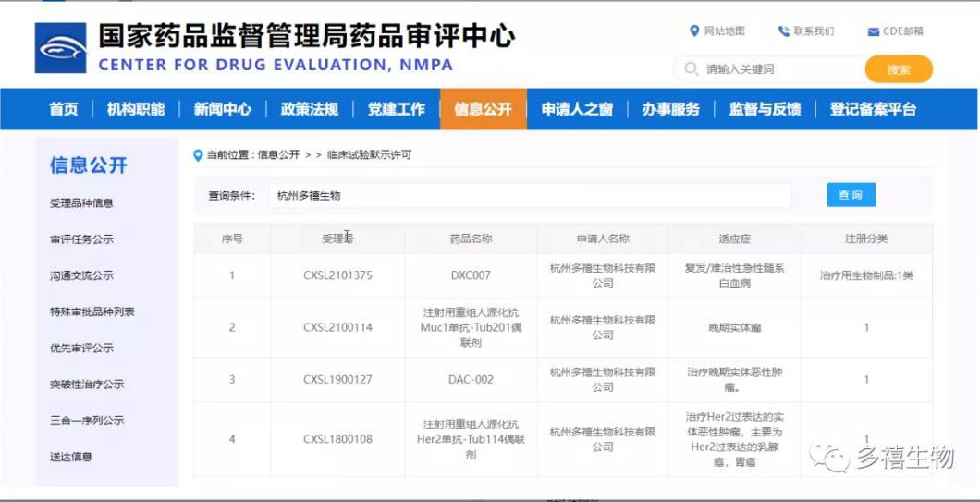
Task: Click the contact us phone icon
Action: [783, 31]
